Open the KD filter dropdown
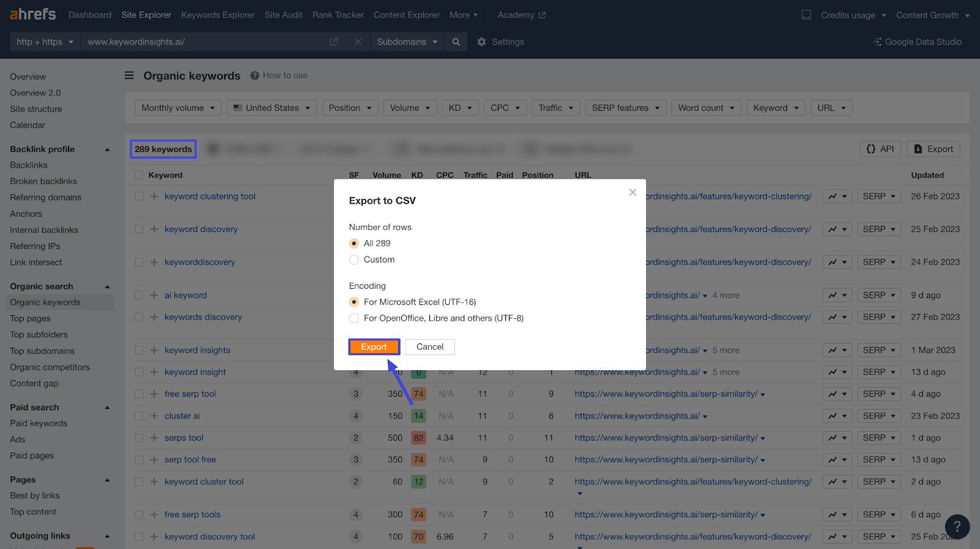The image size is (980, 549). coord(460,108)
